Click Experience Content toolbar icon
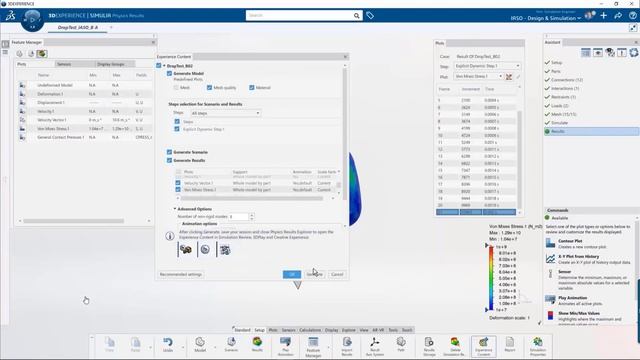The height and width of the screenshot is (360, 640). [484, 346]
